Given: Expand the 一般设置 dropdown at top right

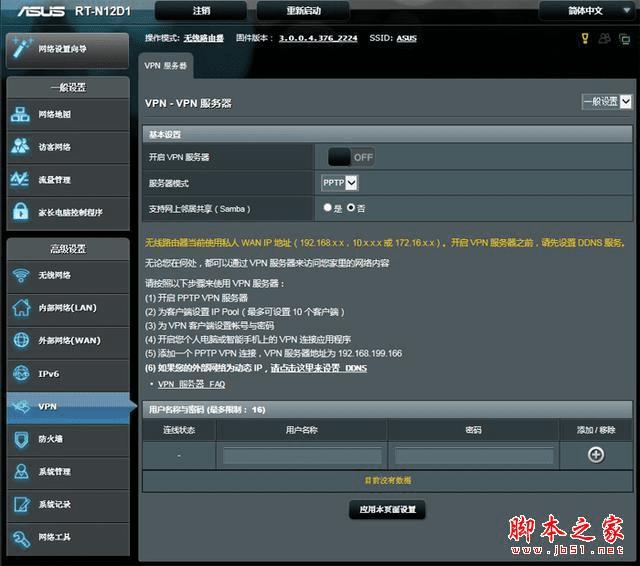Looking at the screenshot, I should pyautogui.click(x=607, y=102).
